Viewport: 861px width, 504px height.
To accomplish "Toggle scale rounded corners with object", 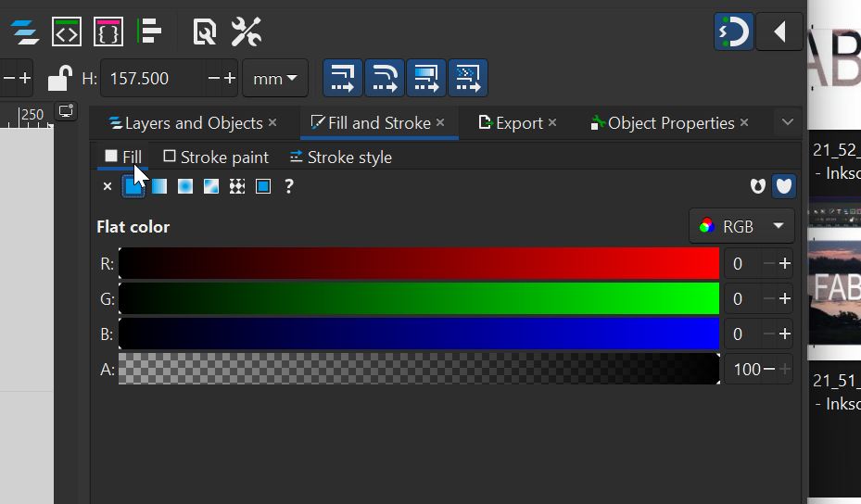I will click(x=385, y=78).
